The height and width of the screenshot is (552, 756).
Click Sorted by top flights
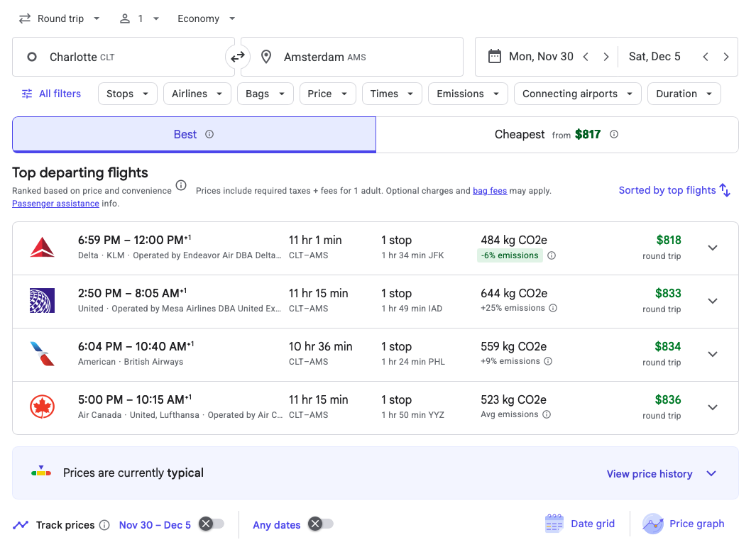pyautogui.click(x=674, y=190)
